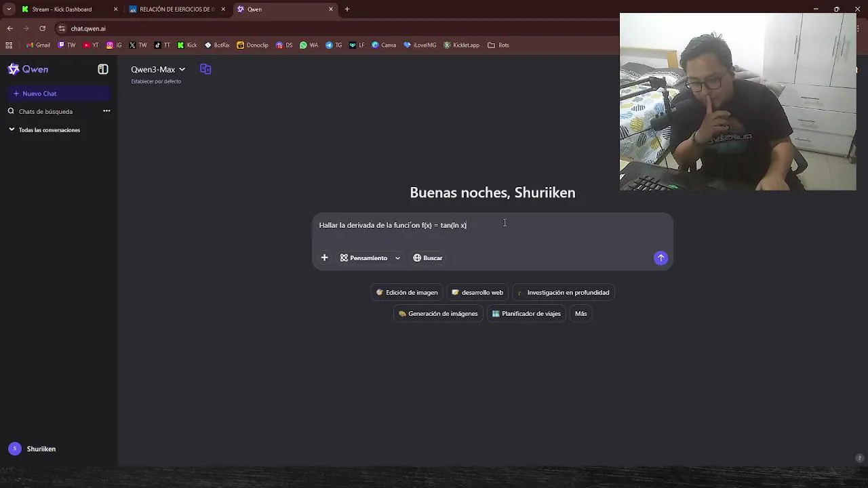868x488 pixels.
Task: Add attachment with plus icon
Action: click(x=324, y=258)
